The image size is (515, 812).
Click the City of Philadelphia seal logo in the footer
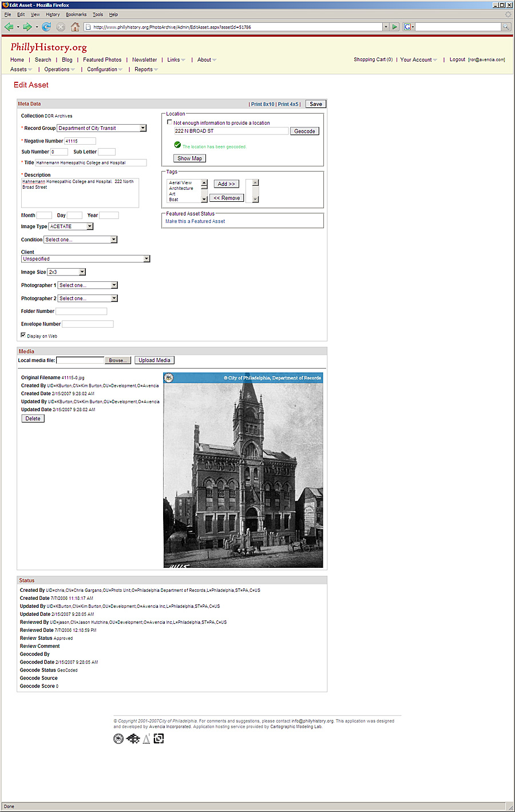(x=118, y=739)
